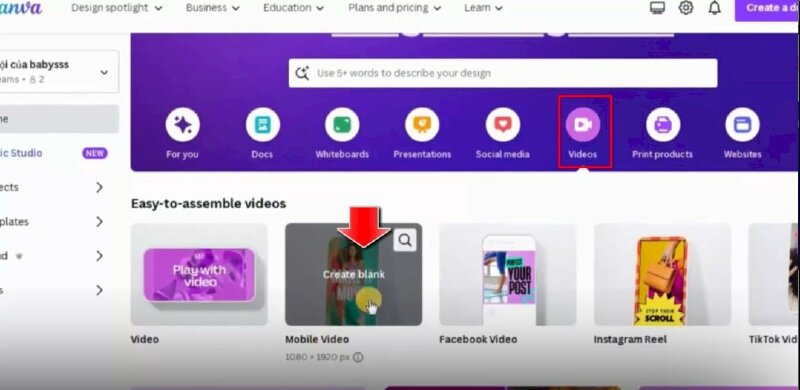The height and width of the screenshot is (390, 800).
Task: Open the Print products category icon
Action: tap(663, 125)
